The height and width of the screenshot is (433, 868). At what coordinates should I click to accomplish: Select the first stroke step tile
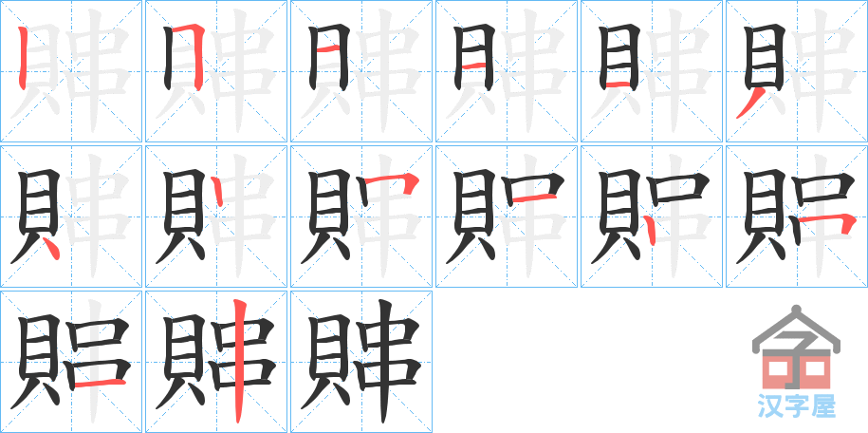[x=71, y=71]
